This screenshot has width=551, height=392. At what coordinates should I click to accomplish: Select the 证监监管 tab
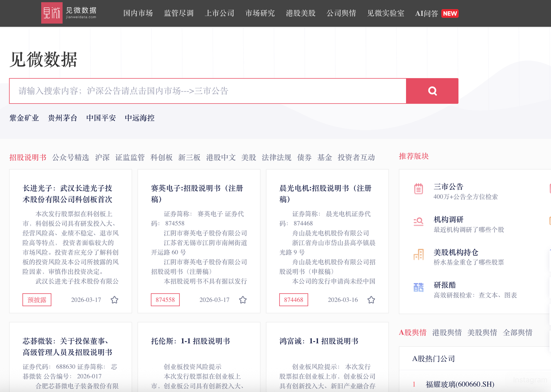(130, 158)
